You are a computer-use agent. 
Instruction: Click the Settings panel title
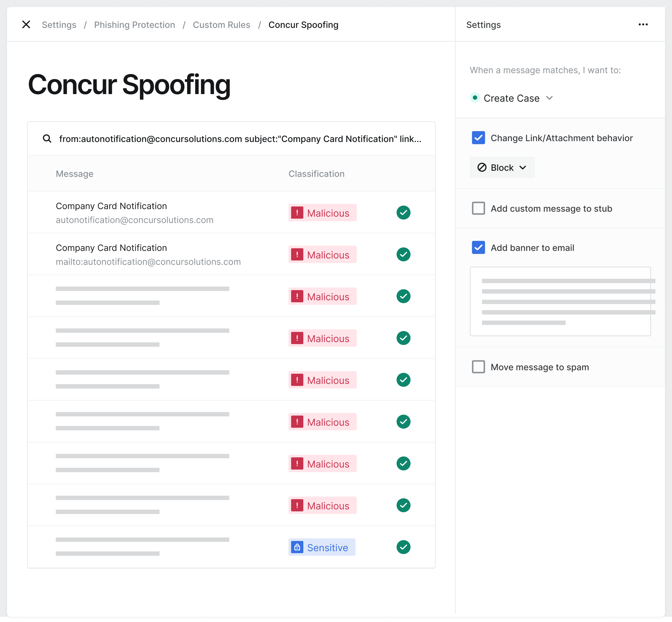(x=483, y=25)
